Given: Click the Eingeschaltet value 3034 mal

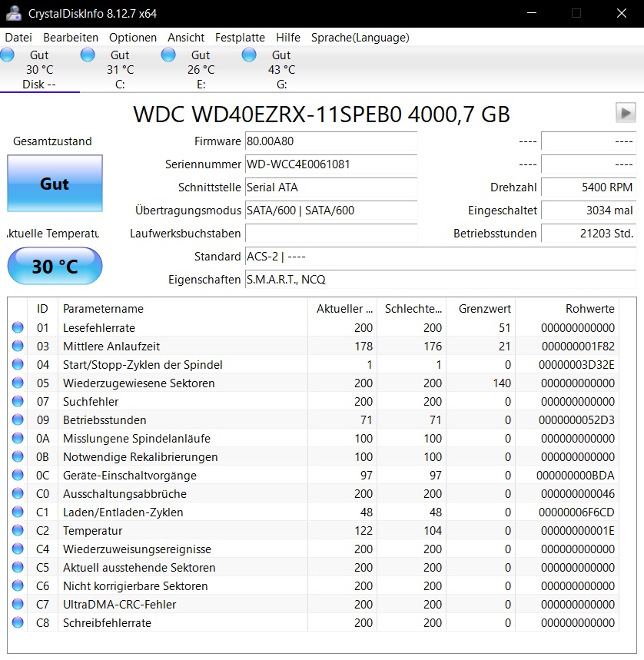Looking at the screenshot, I should [589, 210].
